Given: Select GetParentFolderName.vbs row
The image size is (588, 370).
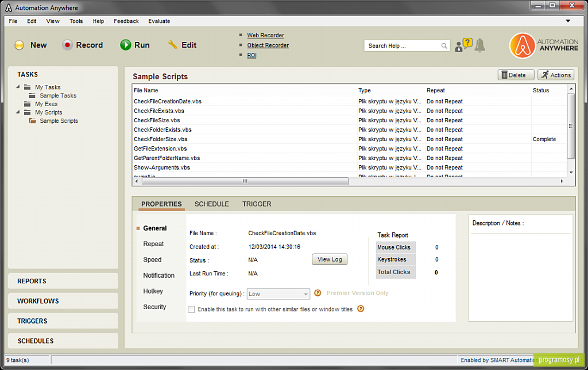Looking at the screenshot, I should point(350,158).
